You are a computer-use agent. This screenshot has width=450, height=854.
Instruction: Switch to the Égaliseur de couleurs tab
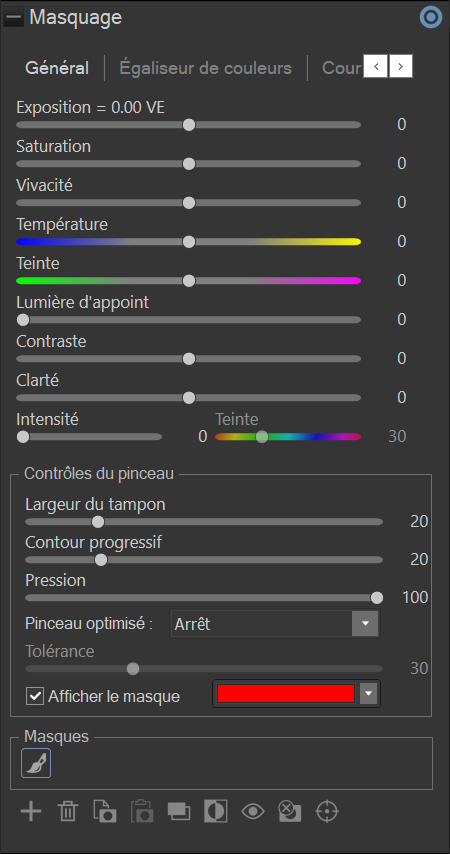click(x=205, y=68)
